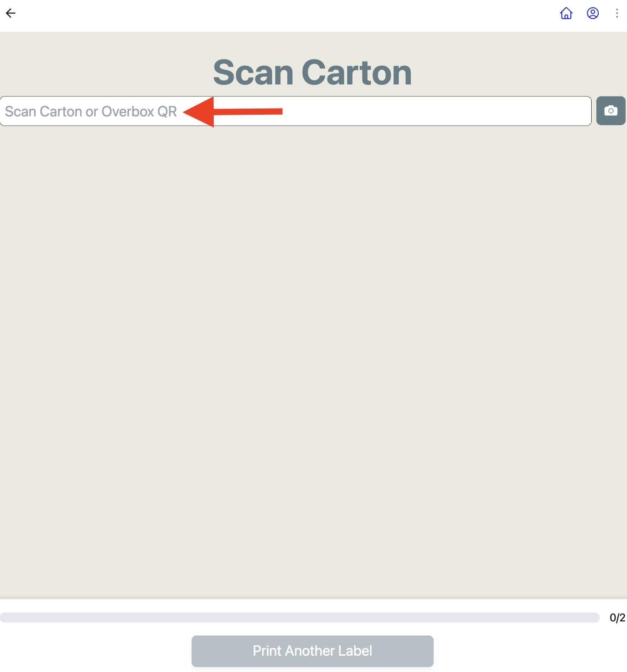Focus the Scan Carton or Overbox QR field

(296, 111)
